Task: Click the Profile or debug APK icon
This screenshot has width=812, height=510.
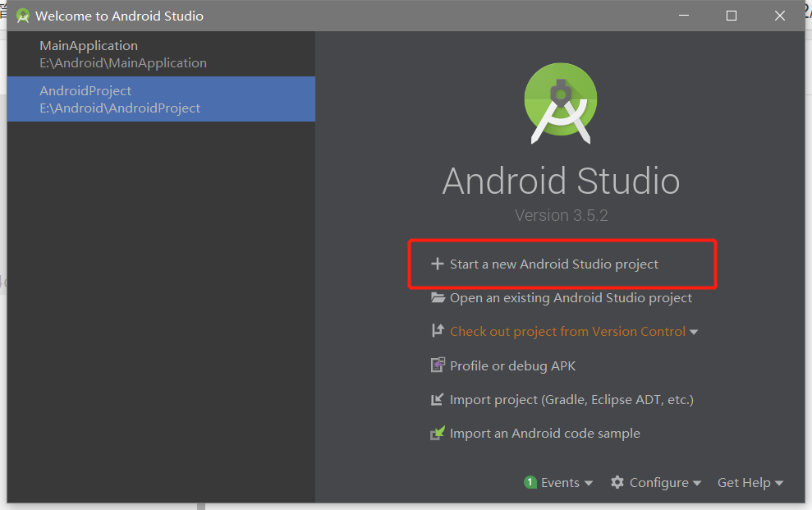Action: coord(438,365)
